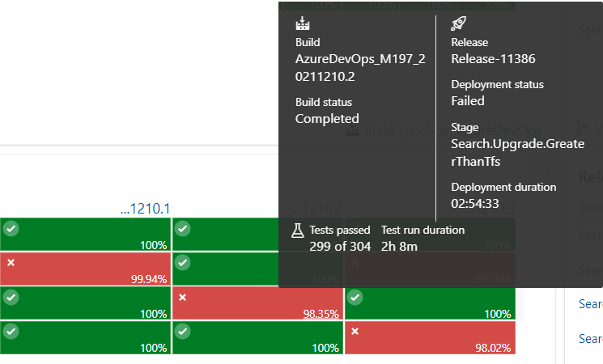This screenshot has width=603, height=364.
Task: Click the Failed deployment status text
Action: point(468,101)
